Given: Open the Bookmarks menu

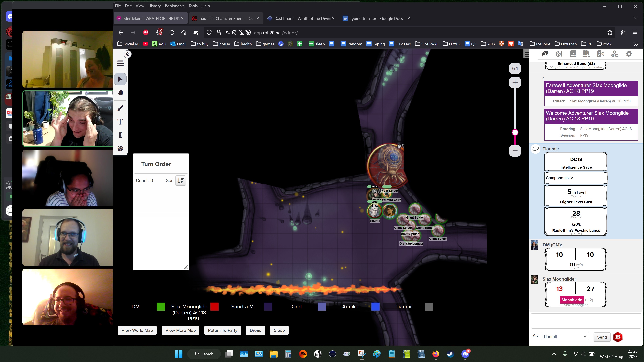Looking at the screenshot, I should click(174, 6).
